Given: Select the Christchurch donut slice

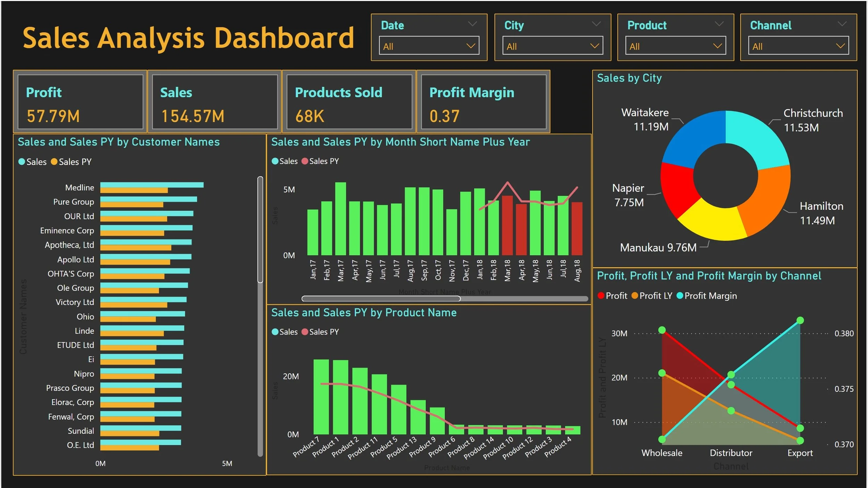Looking at the screenshot, I should point(757,139).
